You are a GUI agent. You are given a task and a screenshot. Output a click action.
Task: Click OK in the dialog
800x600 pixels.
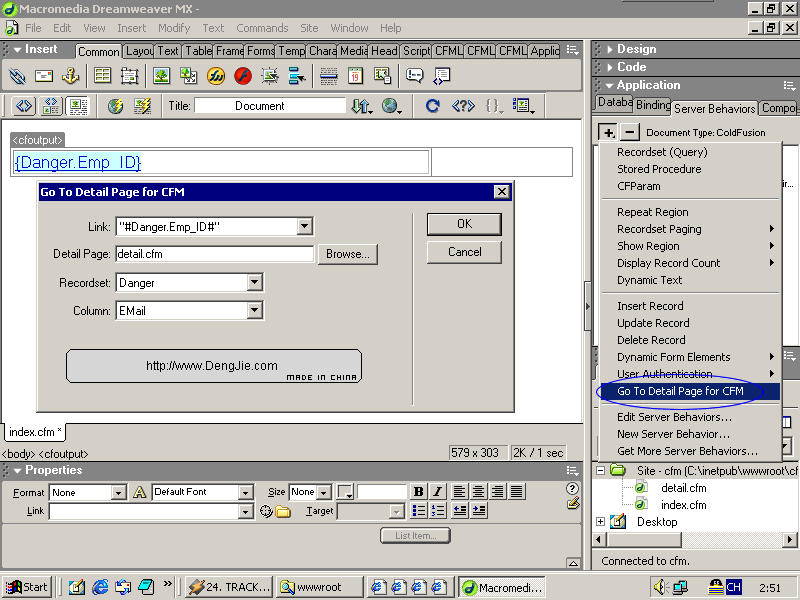(464, 224)
